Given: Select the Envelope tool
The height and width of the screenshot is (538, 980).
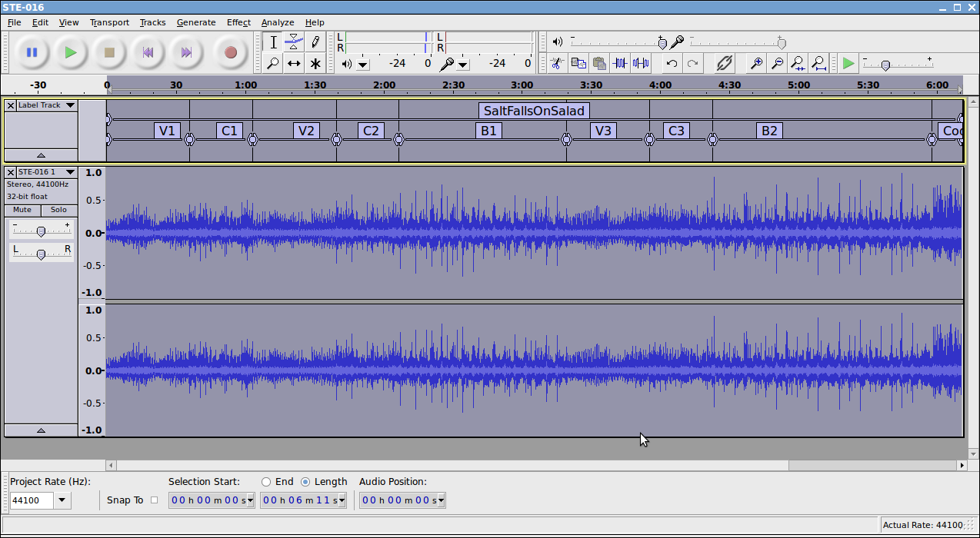Looking at the screenshot, I should tap(293, 42).
